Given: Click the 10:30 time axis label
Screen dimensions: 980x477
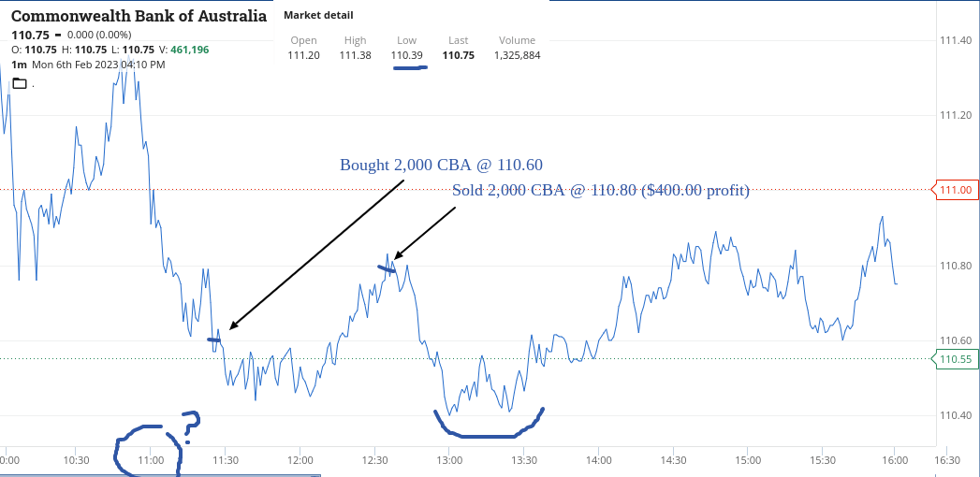Looking at the screenshot, I should [x=75, y=460].
